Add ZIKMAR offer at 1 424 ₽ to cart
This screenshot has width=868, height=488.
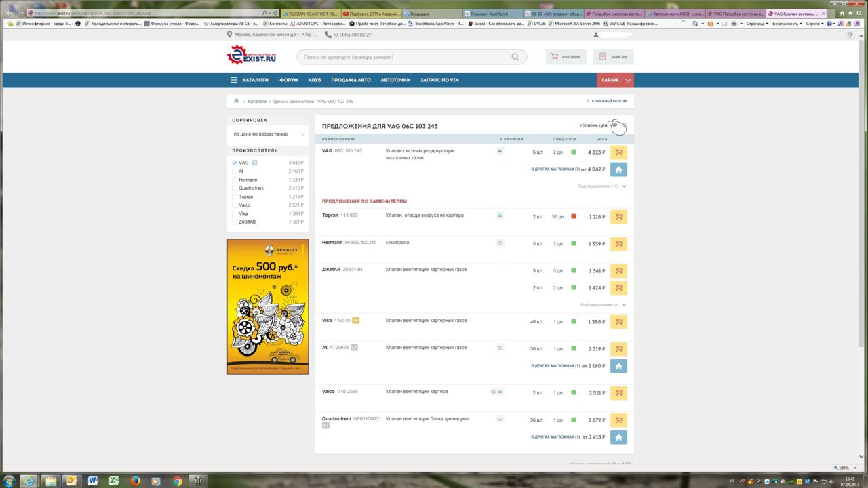(618, 288)
